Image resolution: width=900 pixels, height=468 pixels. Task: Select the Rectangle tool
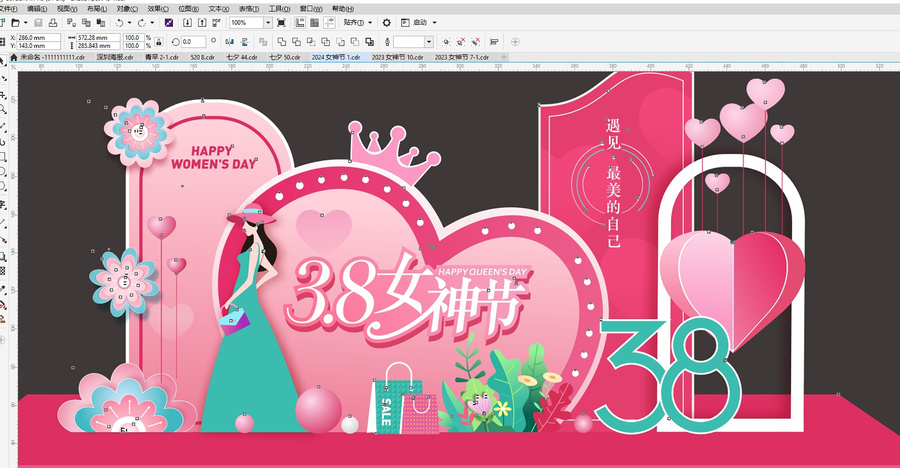(2, 156)
